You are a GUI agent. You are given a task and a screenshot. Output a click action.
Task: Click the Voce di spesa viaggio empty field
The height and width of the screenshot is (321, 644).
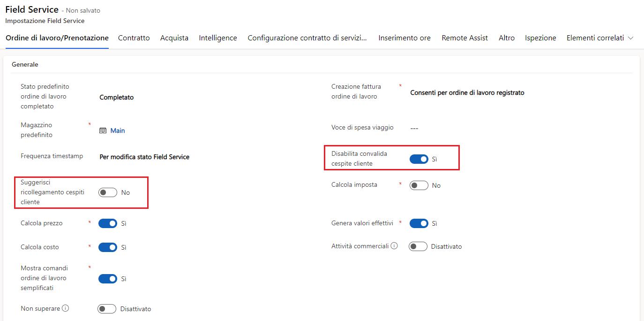coord(414,128)
